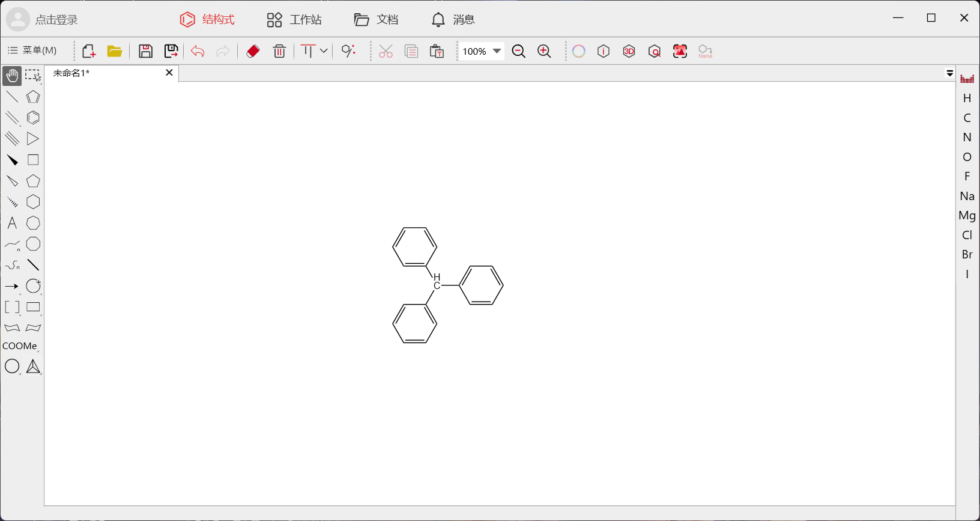This screenshot has height=521, width=980.
Task: Open the 菜单(M) menu
Action: [x=32, y=50]
